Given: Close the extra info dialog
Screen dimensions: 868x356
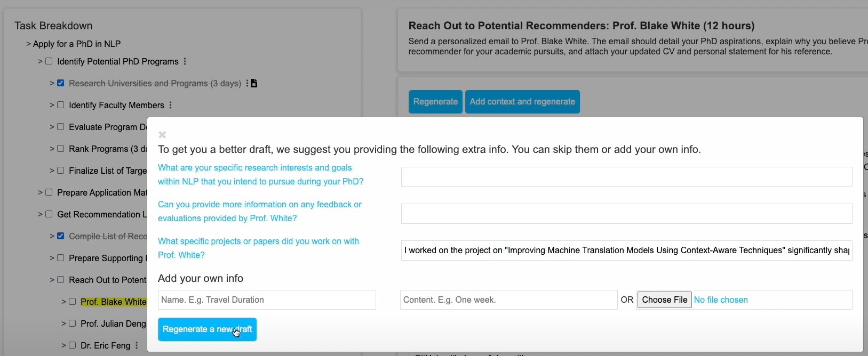Looking at the screenshot, I should (162, 135).
